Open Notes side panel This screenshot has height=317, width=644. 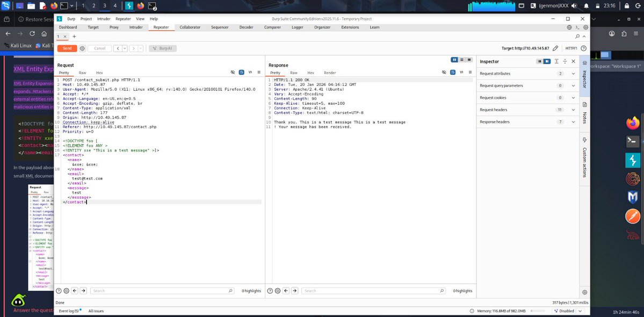(x=585, y=112)
